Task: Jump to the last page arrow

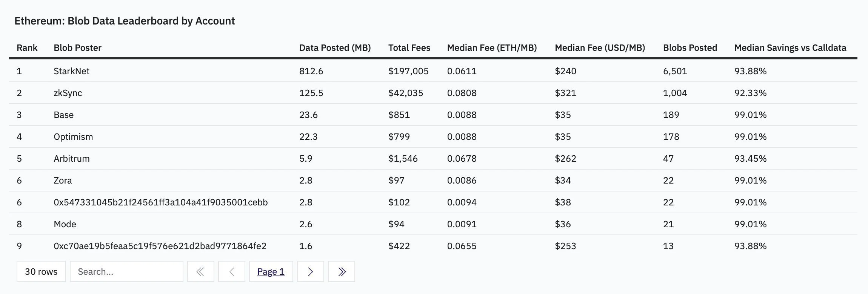Action: pyautogui.click(x=341, y=271)
